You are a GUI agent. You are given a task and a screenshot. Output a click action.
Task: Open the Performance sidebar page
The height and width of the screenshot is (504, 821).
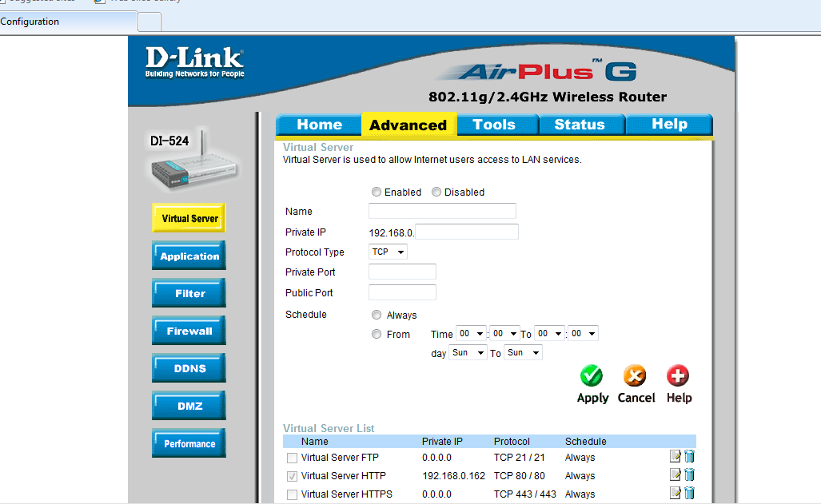pyautogui.click(x=189, y=443)
